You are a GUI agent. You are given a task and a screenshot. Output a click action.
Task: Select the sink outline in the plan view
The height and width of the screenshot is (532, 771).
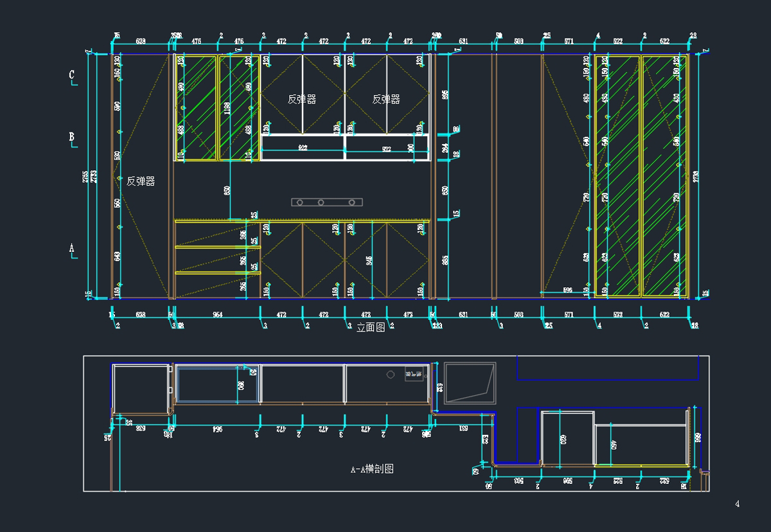(470, 384)
